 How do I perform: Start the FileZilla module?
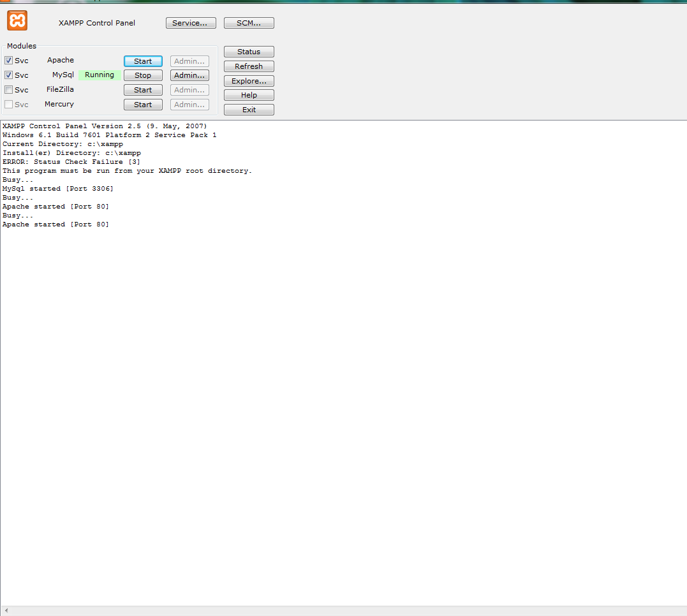(x=143, y=90)
